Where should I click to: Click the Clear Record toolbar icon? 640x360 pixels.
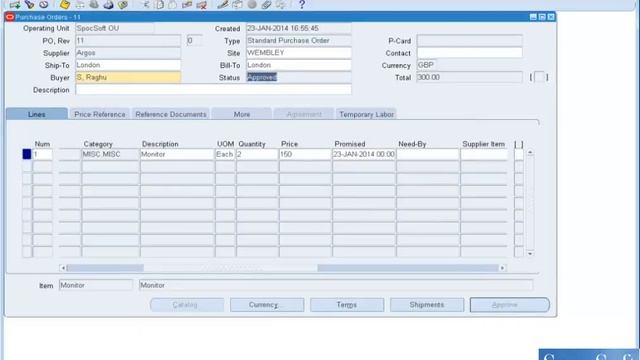[x=187, y=4]
